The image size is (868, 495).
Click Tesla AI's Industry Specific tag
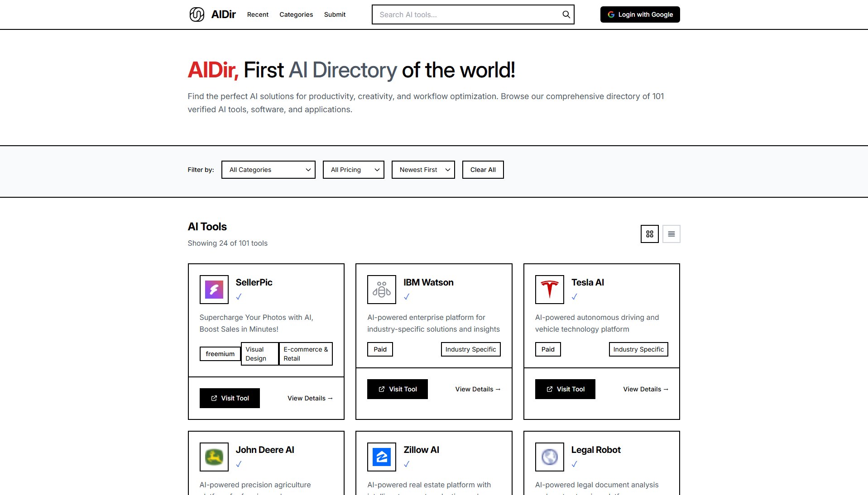pos(638,349)
